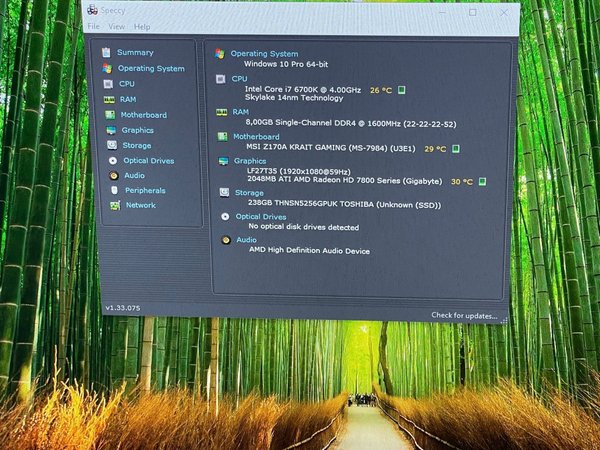
Task: Click the CPU temperature indicator icon
Action: tap(402, 90)
